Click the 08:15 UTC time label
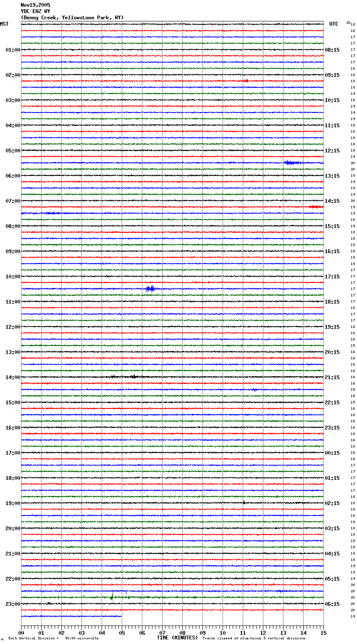Viewport: 357px width, 644px height. [x=332, y=50]
